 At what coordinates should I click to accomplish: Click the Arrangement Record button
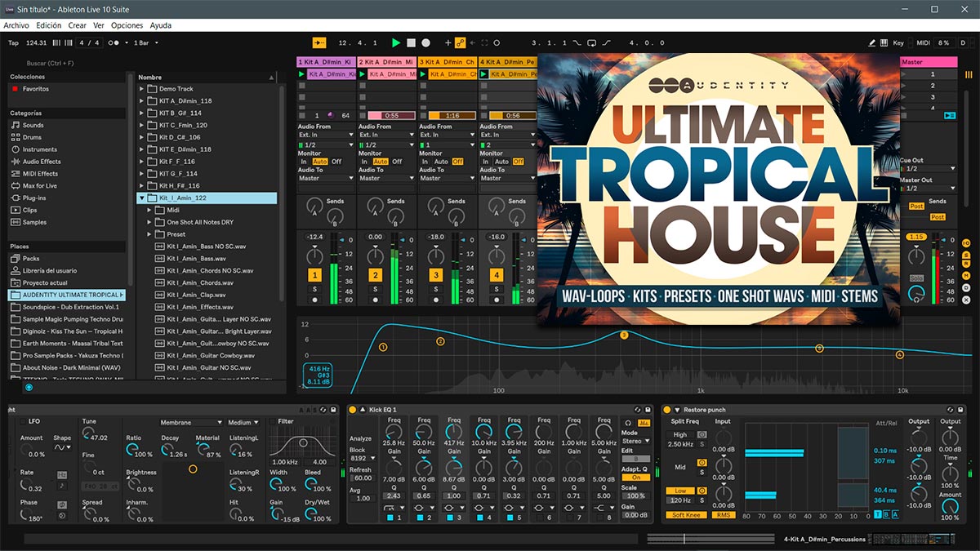(425, 42)
